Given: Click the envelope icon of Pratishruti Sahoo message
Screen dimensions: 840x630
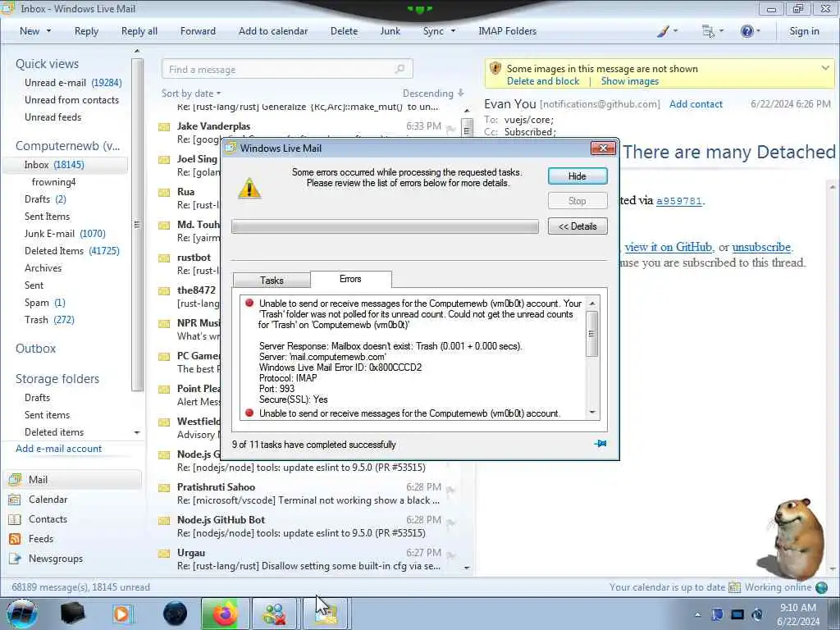Looking at the screenshot, I should point(164,487).
